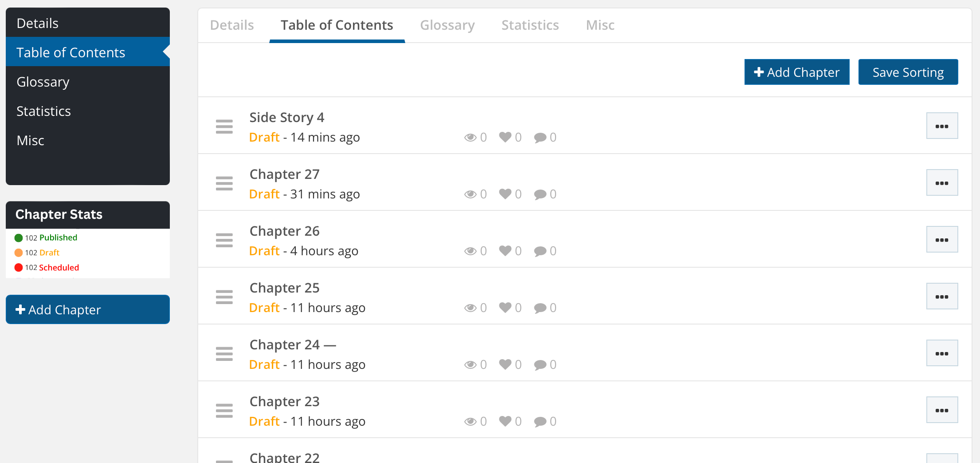This screenshot has height=463, width=980.
Task: Open the actions menu for Chapter 23
Action: click(942, 409)
